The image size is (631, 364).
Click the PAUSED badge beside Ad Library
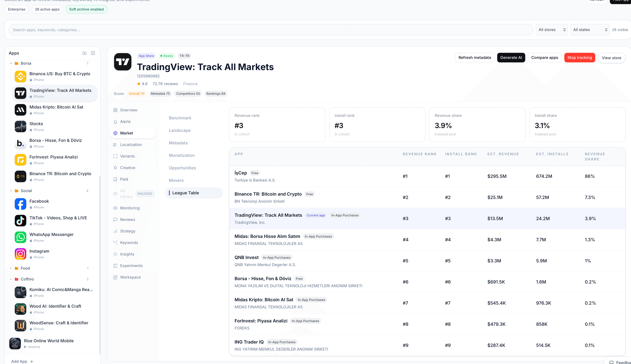click(x=145, y=194)
